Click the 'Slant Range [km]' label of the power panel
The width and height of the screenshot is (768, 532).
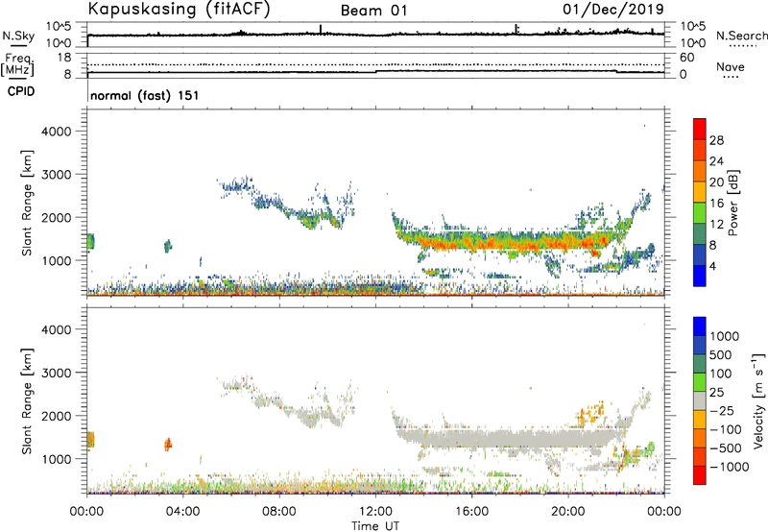point(27,204)
